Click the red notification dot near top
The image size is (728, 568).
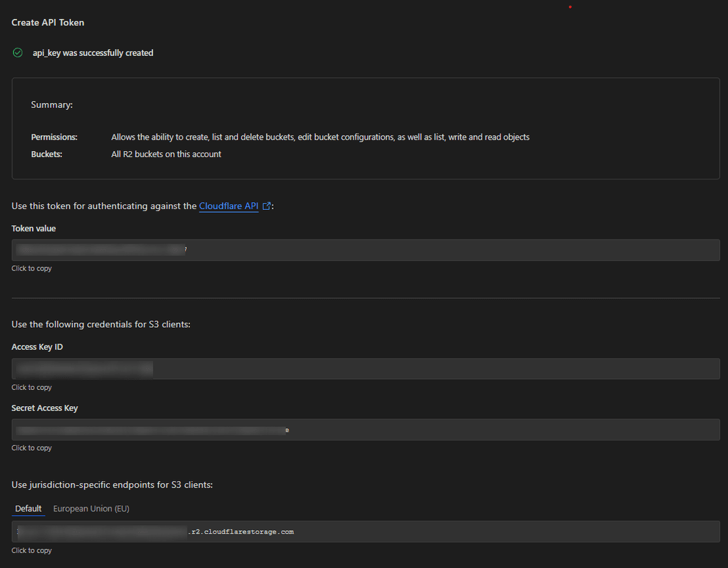point(570,6)
